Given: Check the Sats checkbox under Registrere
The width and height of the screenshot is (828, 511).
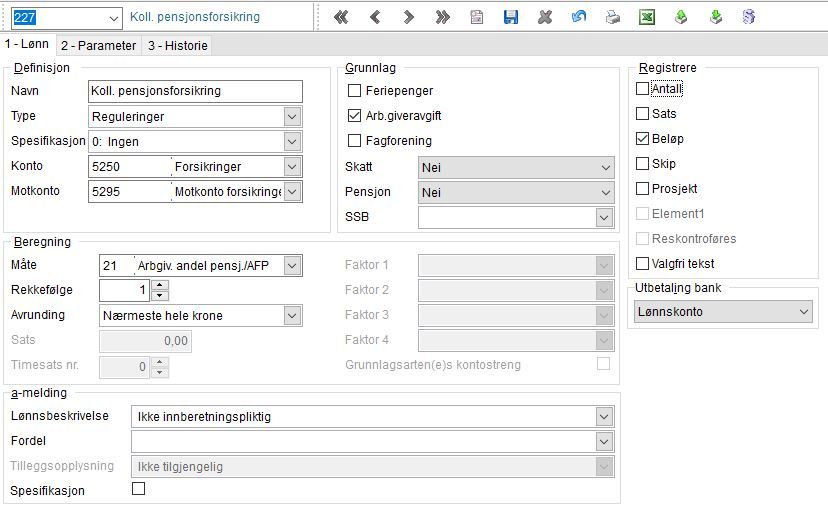Looking at the screenshot, I should pyautogui.click(x=642, y=113).
